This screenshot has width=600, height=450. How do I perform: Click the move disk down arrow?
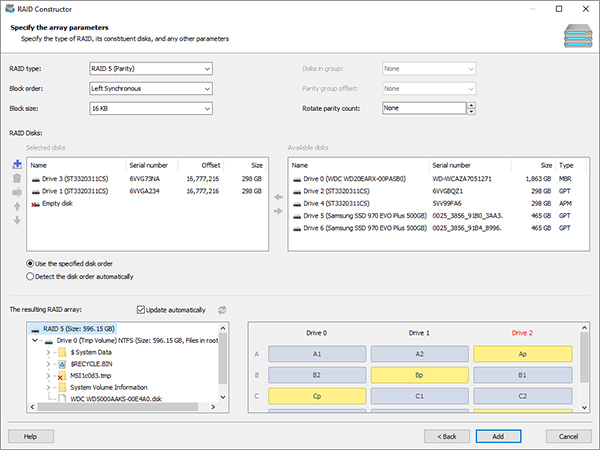[17, 220]
